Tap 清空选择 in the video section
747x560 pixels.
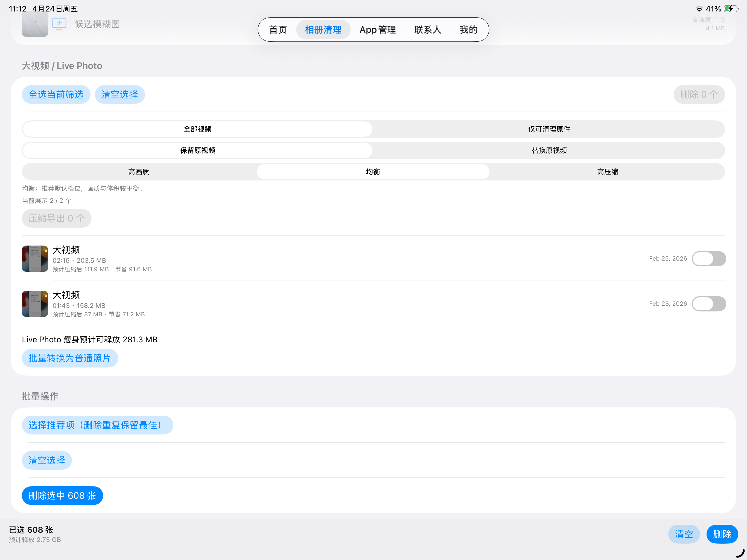coord(120,95)
